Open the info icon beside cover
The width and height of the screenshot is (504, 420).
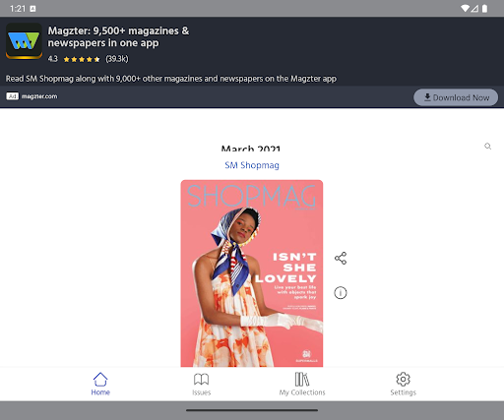pyautogui.click(x=341, y=293)
